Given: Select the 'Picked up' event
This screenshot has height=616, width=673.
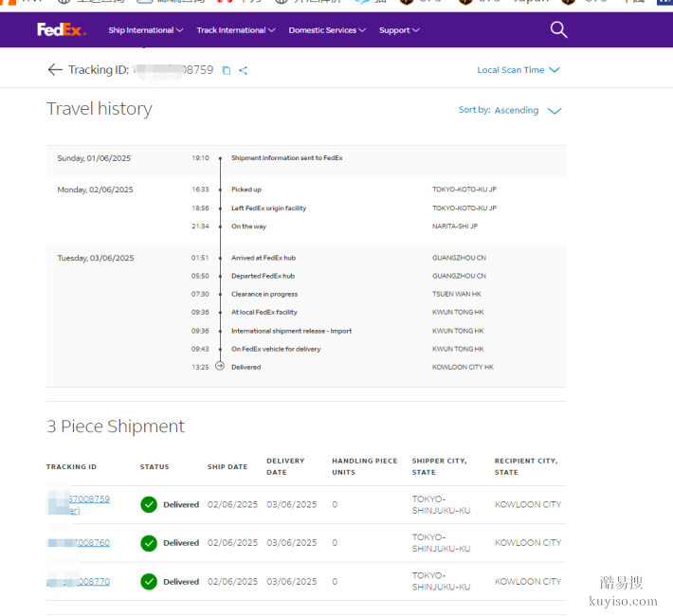Looking at the screenshot, I should pos(246,190).
